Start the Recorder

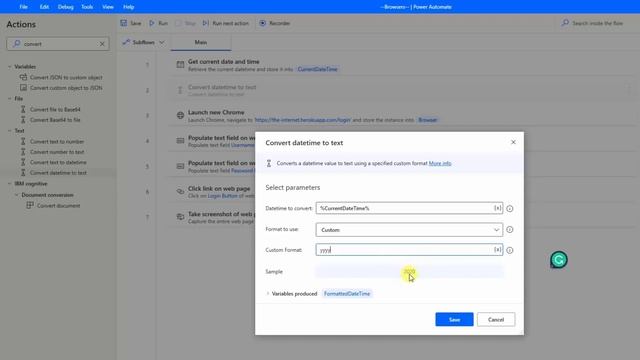274,23
